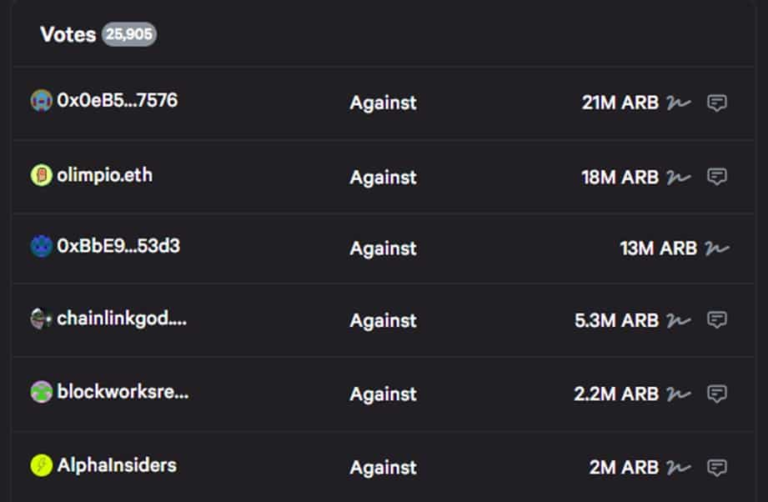Open the comment icon on the 0x0eB5...7576 vote

pos(717,103)
